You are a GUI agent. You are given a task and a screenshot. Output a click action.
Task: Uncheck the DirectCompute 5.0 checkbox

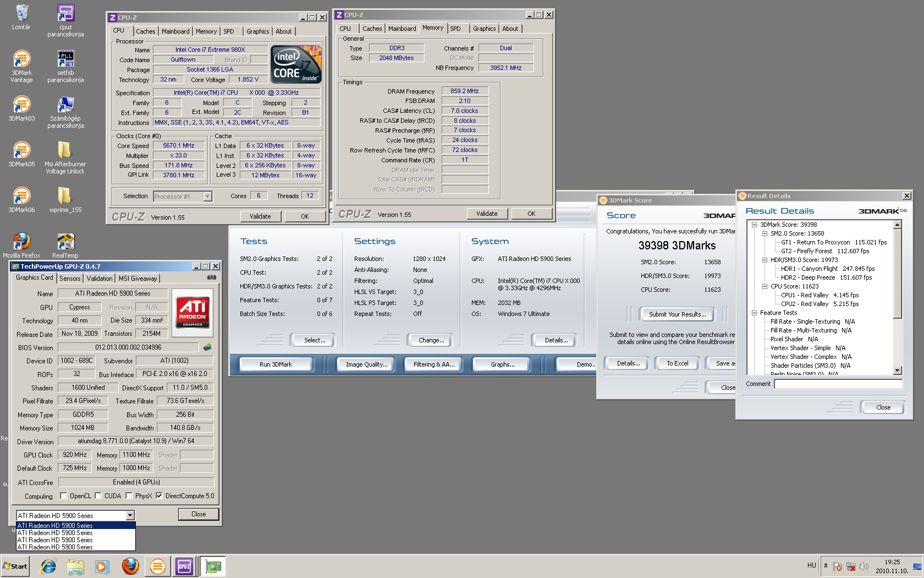click(159, 496)
